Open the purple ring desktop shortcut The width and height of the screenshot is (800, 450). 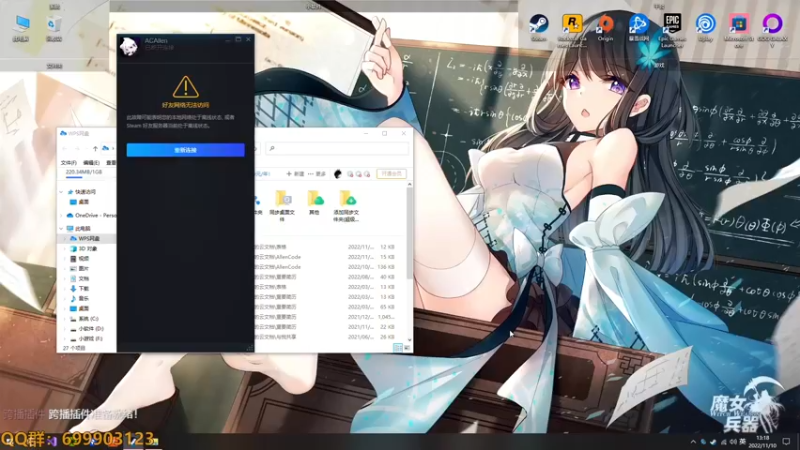[772, 31]
